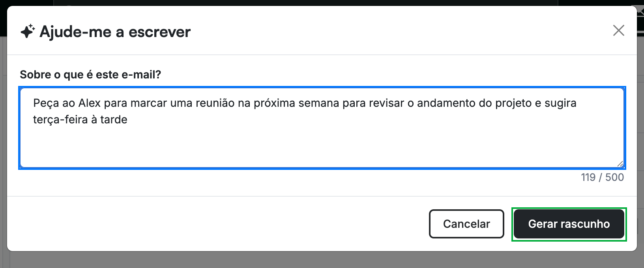
Task: Click inside the email prompt text area
Action: pos(322,128)
